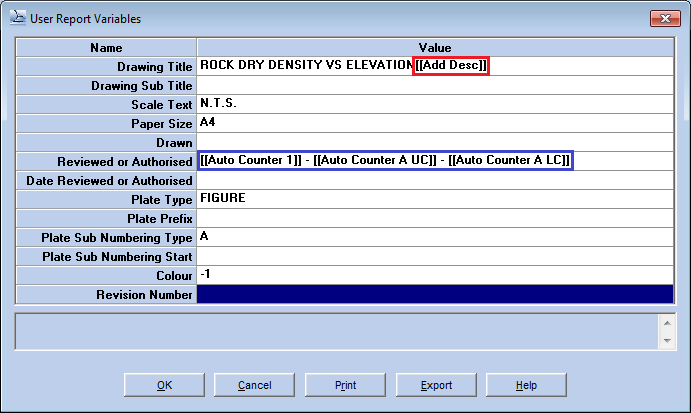Image resolution: width=691 pixels, height=413 pixels.
Task: Click the Export button
Action: 436,385
